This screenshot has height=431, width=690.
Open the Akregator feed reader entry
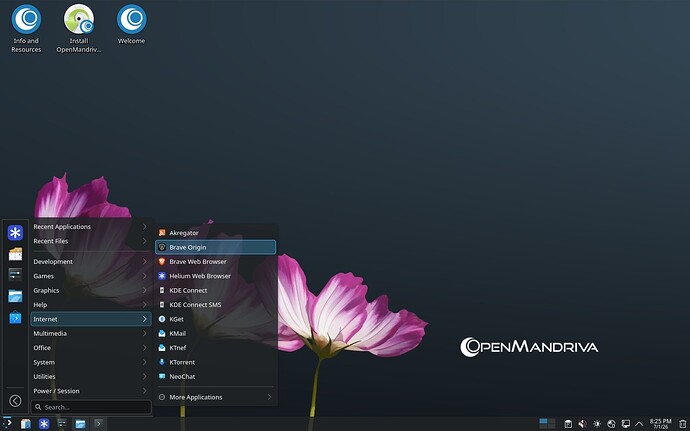(x=216, y=233)
